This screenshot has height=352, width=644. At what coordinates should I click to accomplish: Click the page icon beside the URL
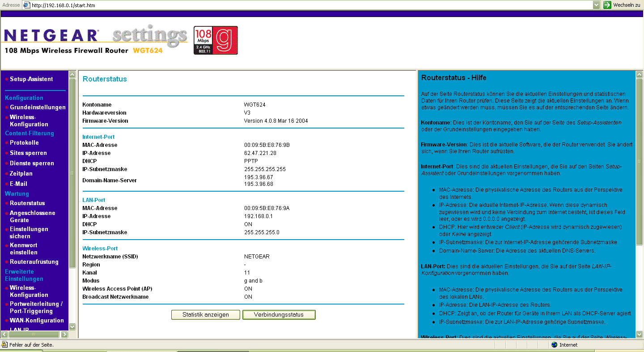click(x=26, y=5)
